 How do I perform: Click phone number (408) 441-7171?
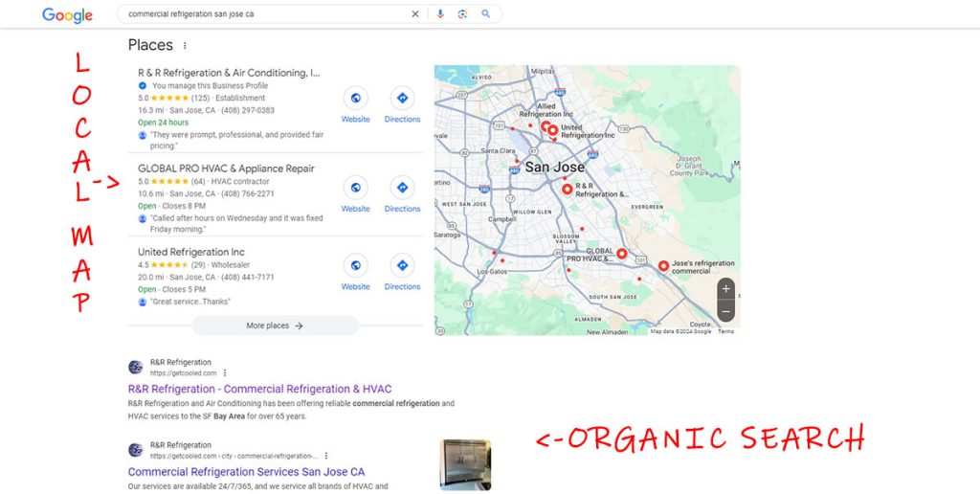point(248,277)
